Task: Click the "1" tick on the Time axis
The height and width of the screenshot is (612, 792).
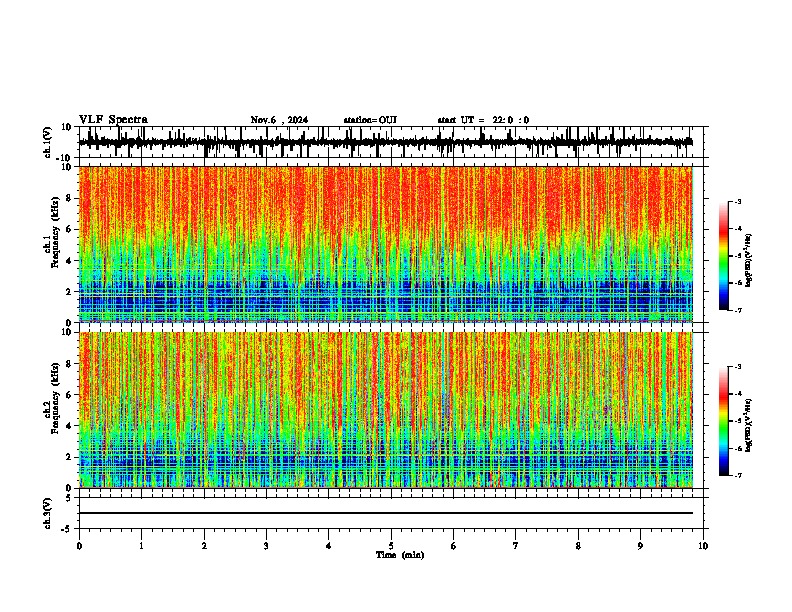Action: click(x=141, y=546)
